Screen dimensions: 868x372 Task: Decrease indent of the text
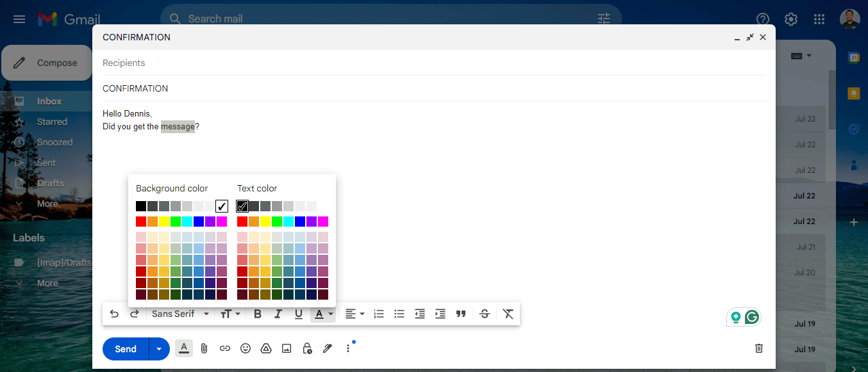tap(420, 314)
